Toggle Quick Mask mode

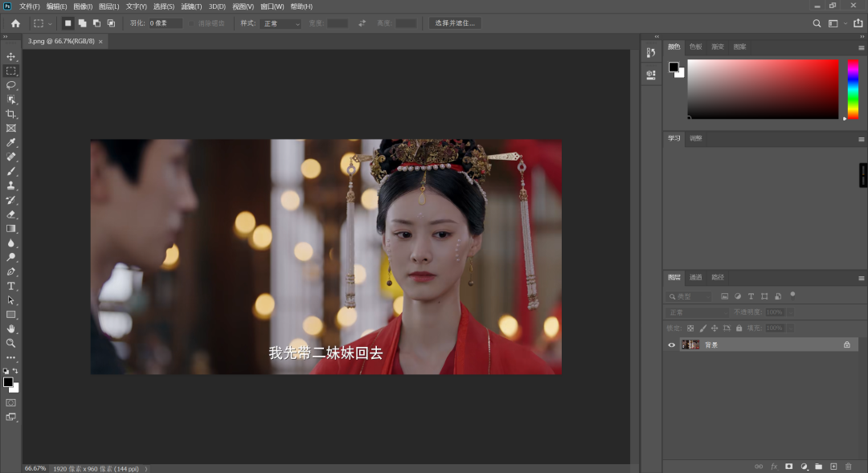click(x=10, y=403)
